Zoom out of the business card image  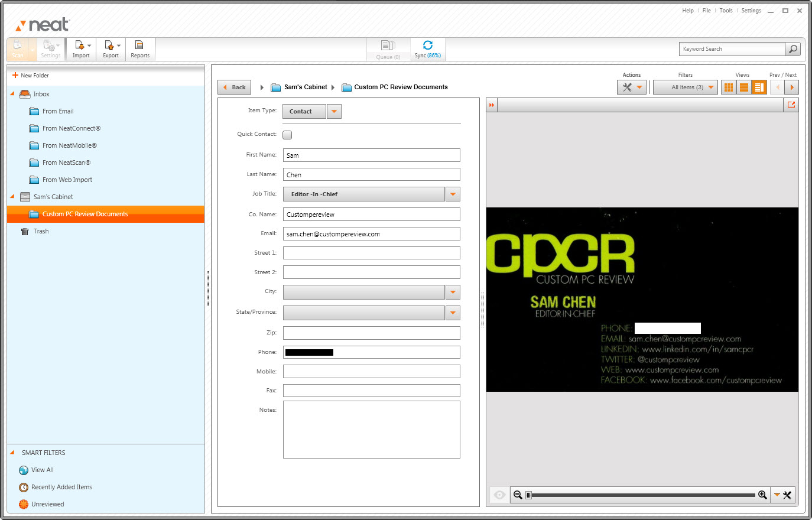[x=518, y=495]
